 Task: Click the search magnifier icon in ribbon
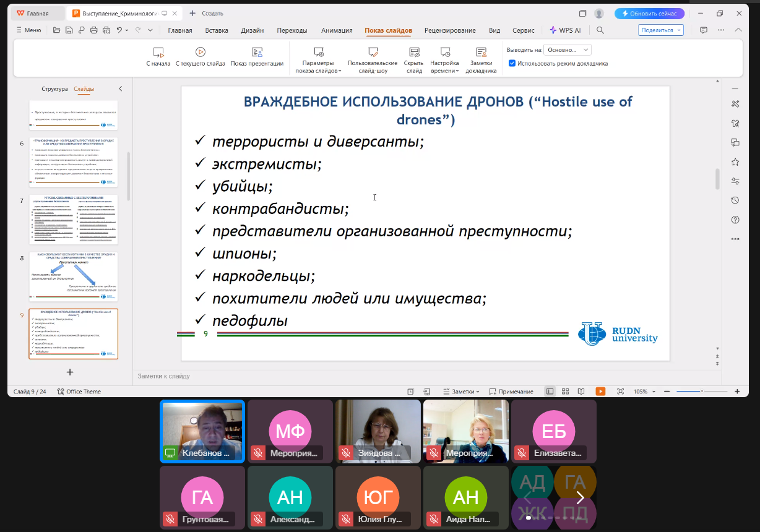600,30
